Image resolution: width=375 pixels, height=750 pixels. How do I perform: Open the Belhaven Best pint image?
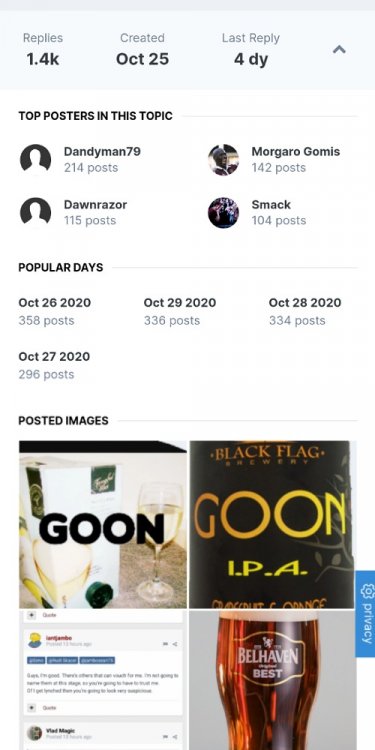[x=273, y=680]
